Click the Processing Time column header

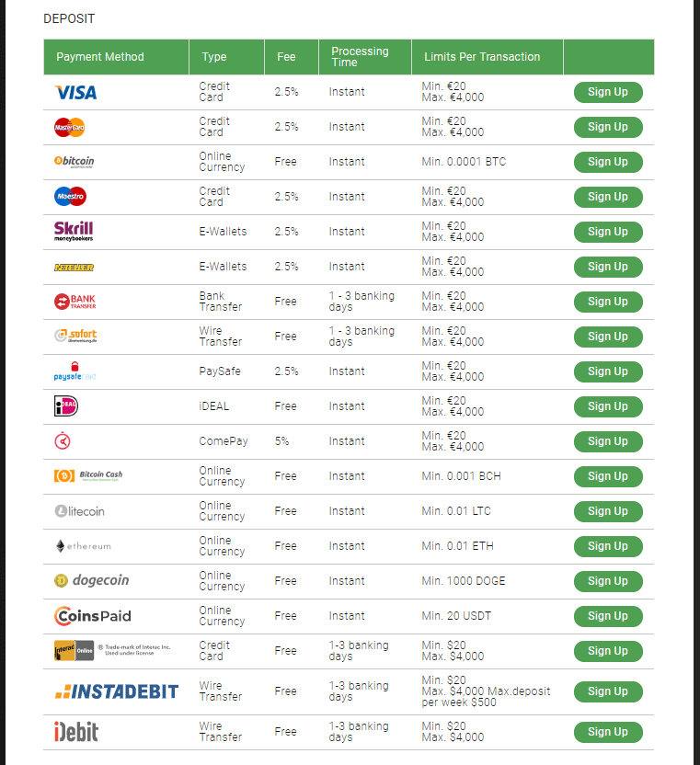(x=360, y=57)
